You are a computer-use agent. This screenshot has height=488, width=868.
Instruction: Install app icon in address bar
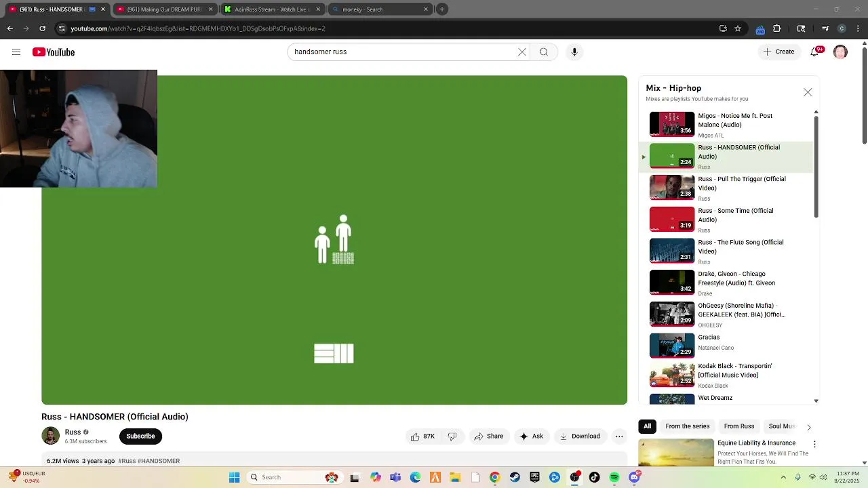click(723, 28)
